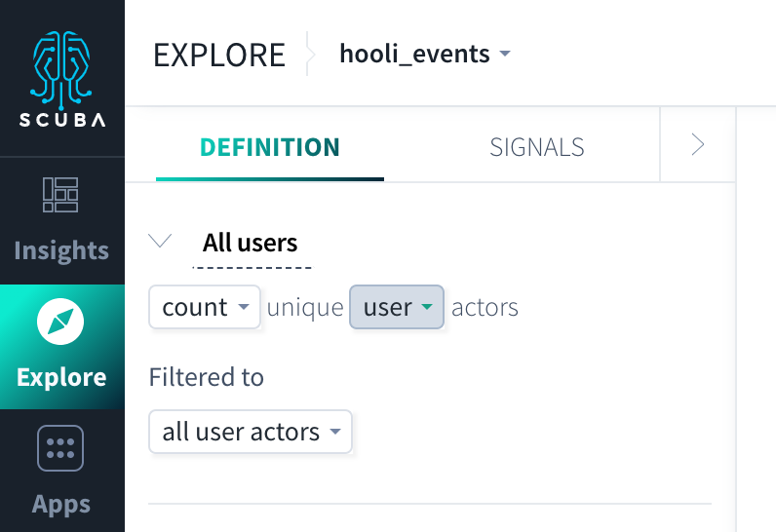Click the Insights sidebar label
776x532 pixels.
(61, 250)
